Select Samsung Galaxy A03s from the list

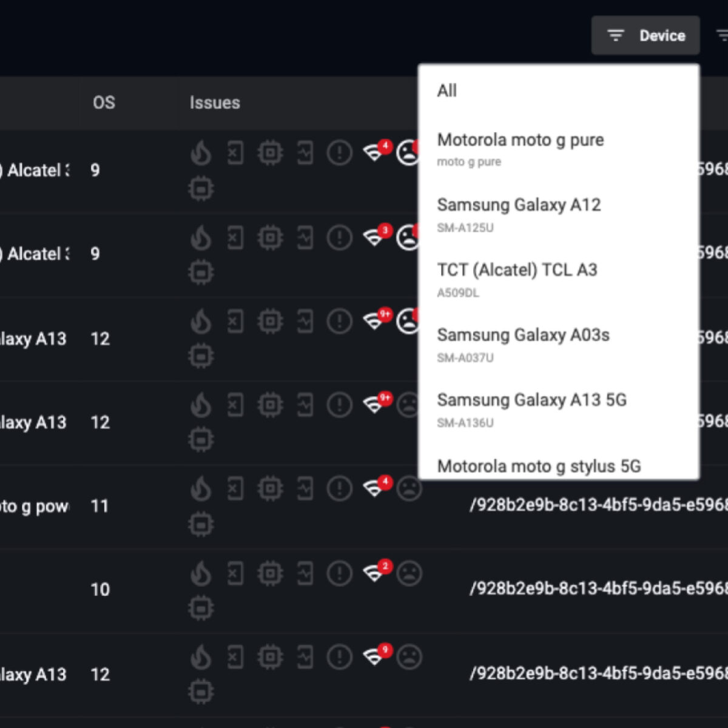pyautogui.click(x=524, y=335)
